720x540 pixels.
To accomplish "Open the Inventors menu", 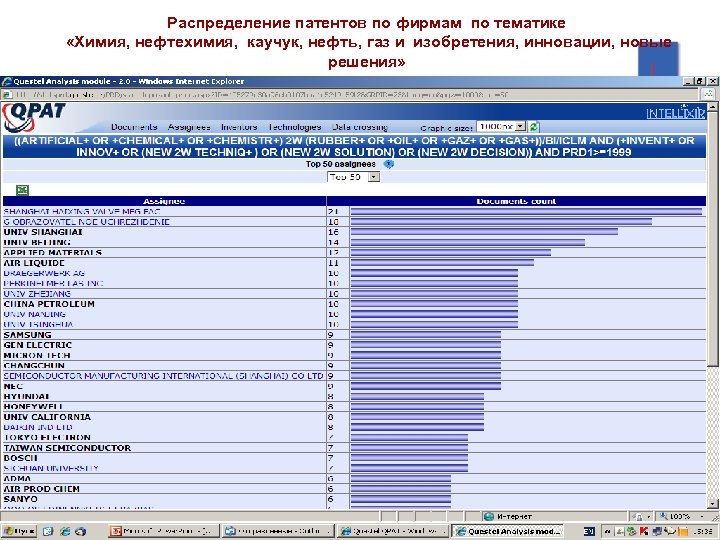I will [239, 127].
